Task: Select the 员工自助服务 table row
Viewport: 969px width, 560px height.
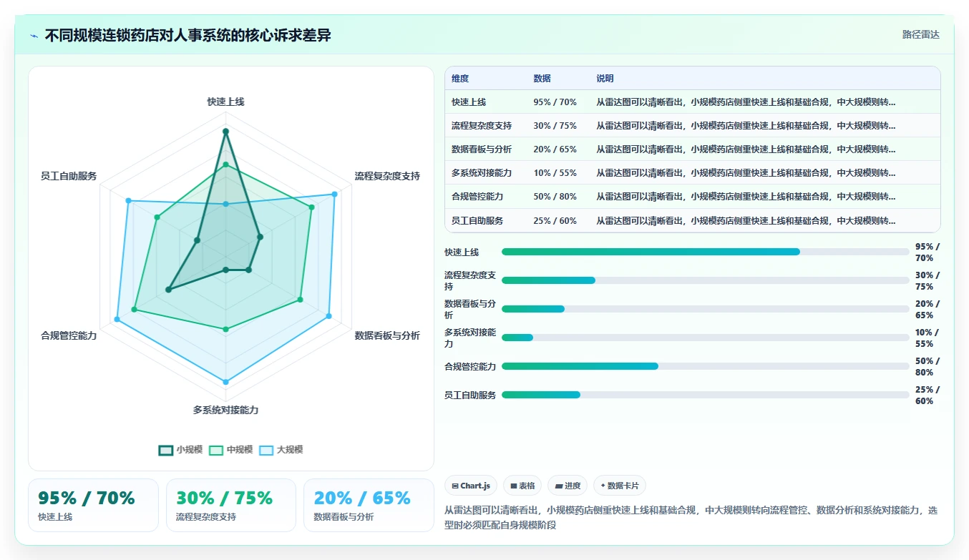Action: tap(692, 220)
